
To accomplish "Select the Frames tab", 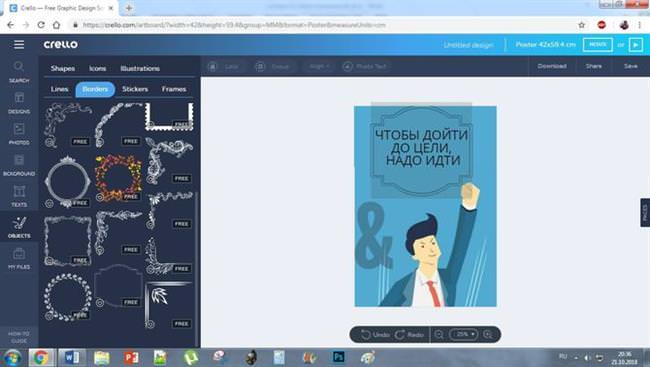I will pyautogui.click(x=174, y=89).
